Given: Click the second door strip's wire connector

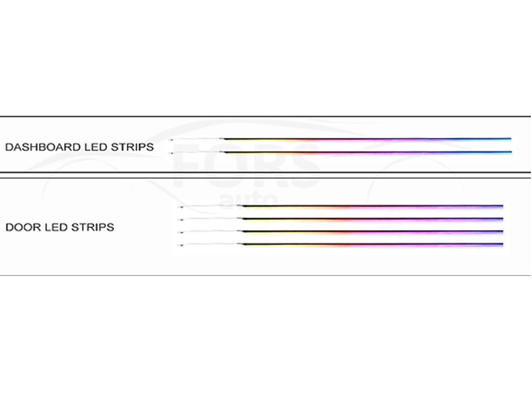Looking at the screenshot, I should pos(181,220).
